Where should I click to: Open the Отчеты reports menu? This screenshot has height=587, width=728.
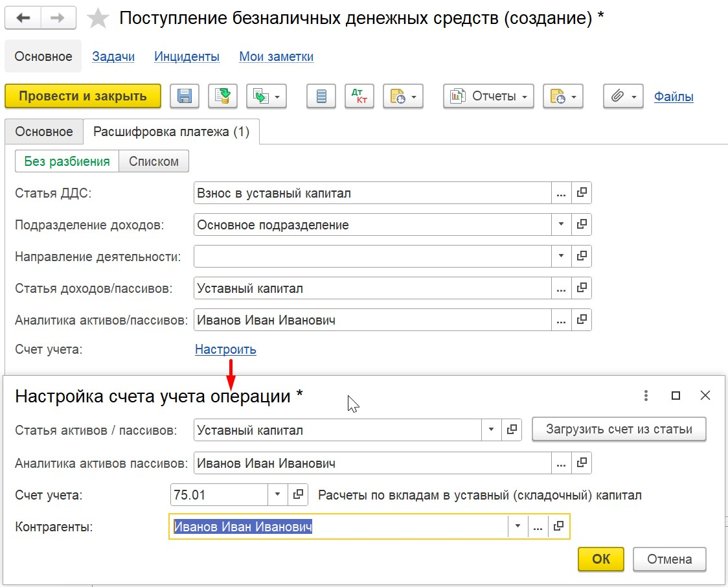click(x=488, y=96)
